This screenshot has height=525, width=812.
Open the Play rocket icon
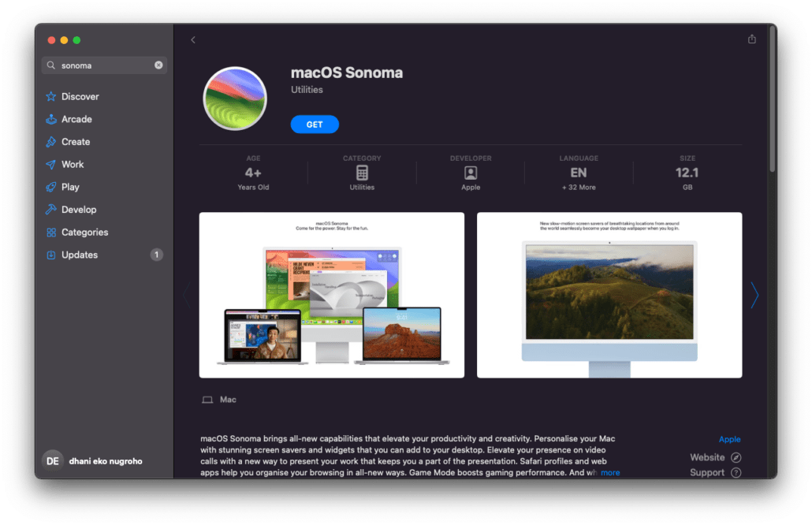coord(51,188)
